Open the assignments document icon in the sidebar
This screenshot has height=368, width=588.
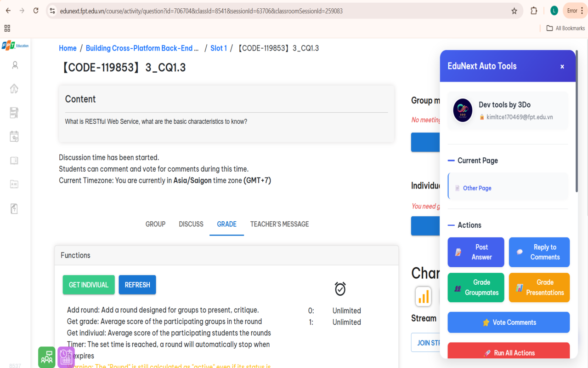click(x=14, y=112)
